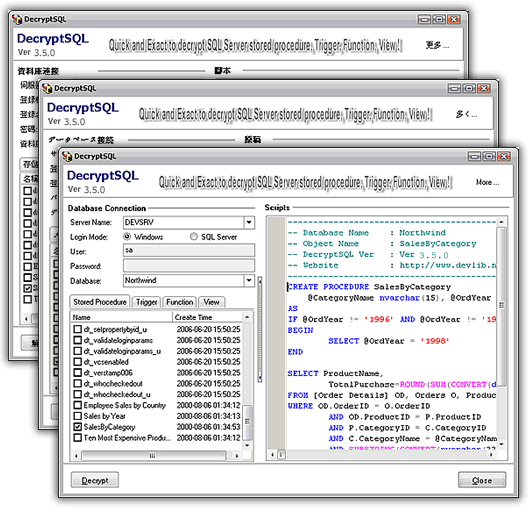
Task: Open Server Name dropdown
Action: click(x=249, y=222)
